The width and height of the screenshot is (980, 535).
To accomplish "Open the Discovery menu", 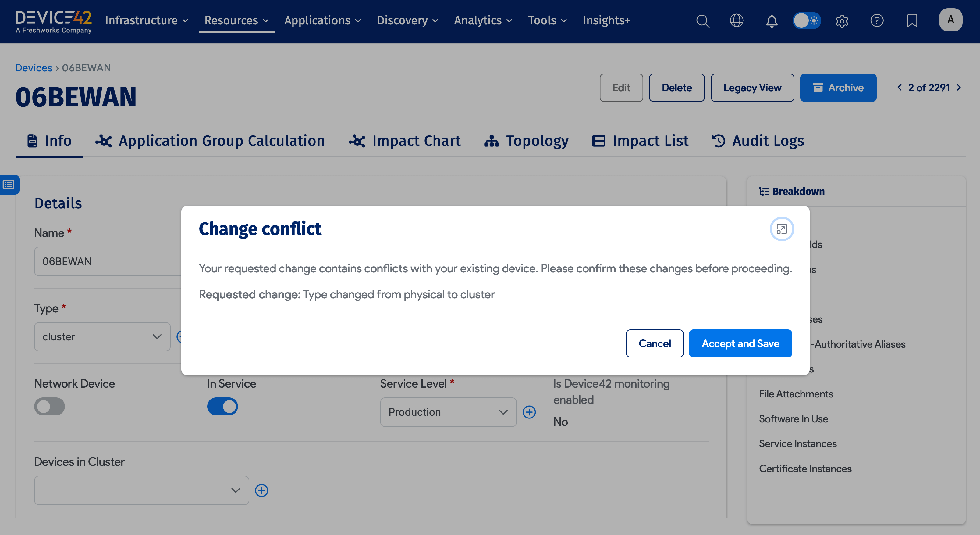I will (x=407, y=20).
